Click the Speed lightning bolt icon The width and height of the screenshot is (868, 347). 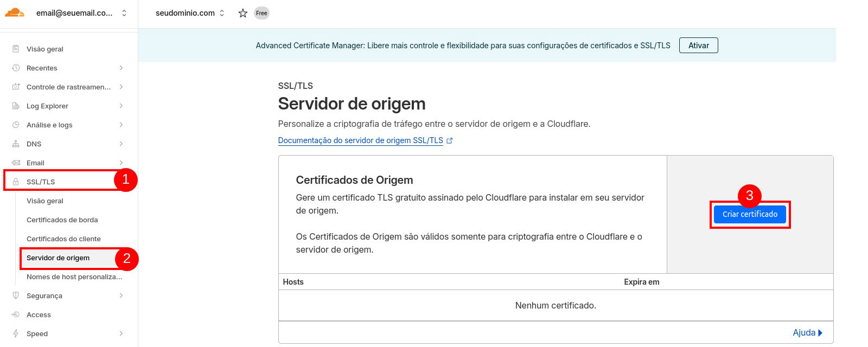(16, 333)
